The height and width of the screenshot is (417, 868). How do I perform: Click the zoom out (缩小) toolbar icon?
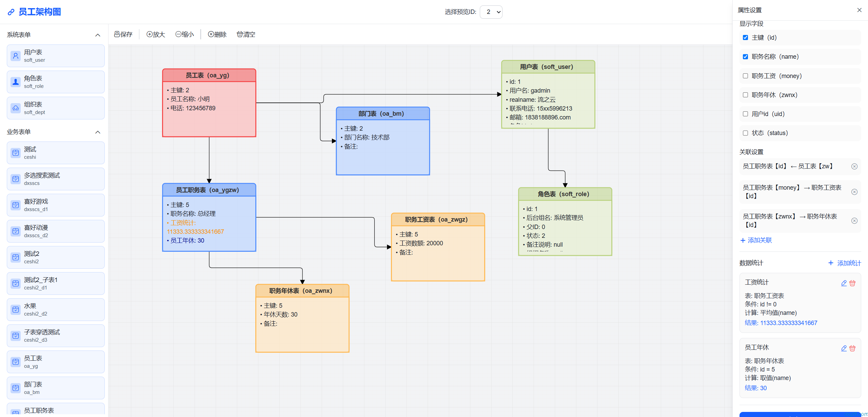tap(178, 34)
